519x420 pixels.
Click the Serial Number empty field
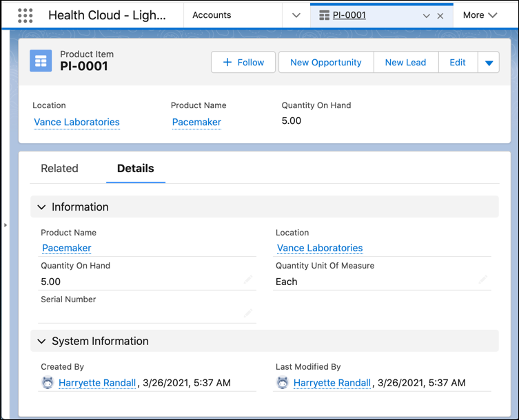click(147, 314)
